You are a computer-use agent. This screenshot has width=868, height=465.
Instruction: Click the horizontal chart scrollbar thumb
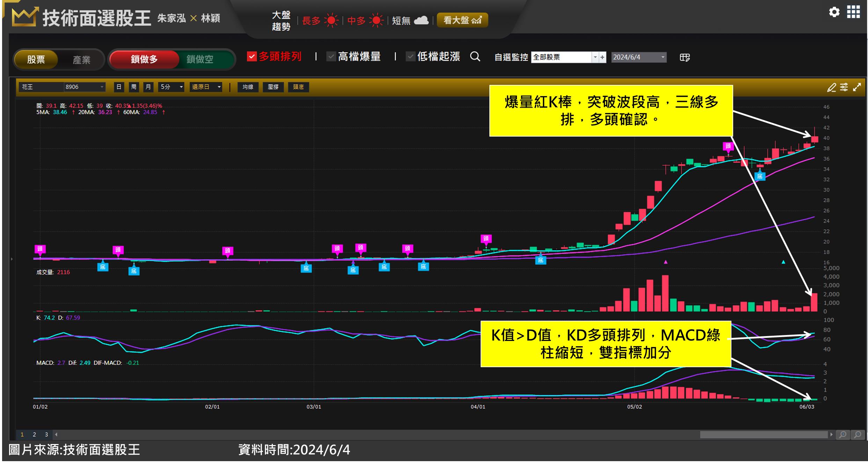(x=764, y=435)
